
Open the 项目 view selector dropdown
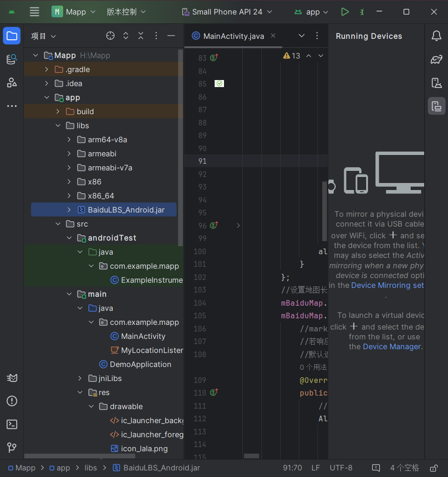point(43,36)
